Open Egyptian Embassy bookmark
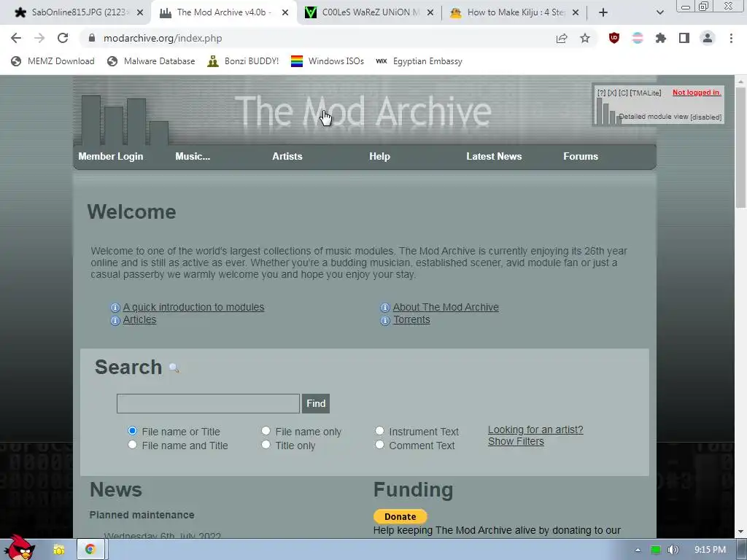The width and height of the screenshot is (747, 560). [419, 61]
